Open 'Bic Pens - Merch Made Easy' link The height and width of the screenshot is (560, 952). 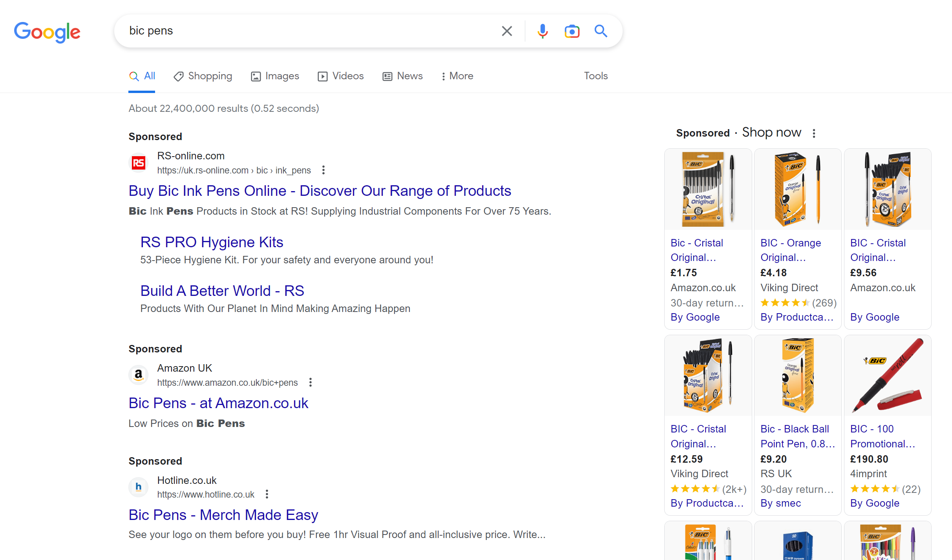click(223, 515)
